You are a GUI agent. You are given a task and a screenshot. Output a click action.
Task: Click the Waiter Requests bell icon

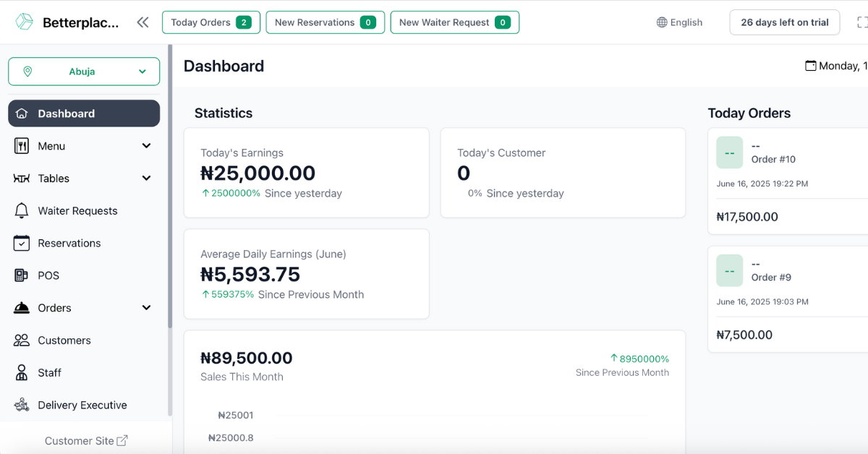[x=22, y=210]
